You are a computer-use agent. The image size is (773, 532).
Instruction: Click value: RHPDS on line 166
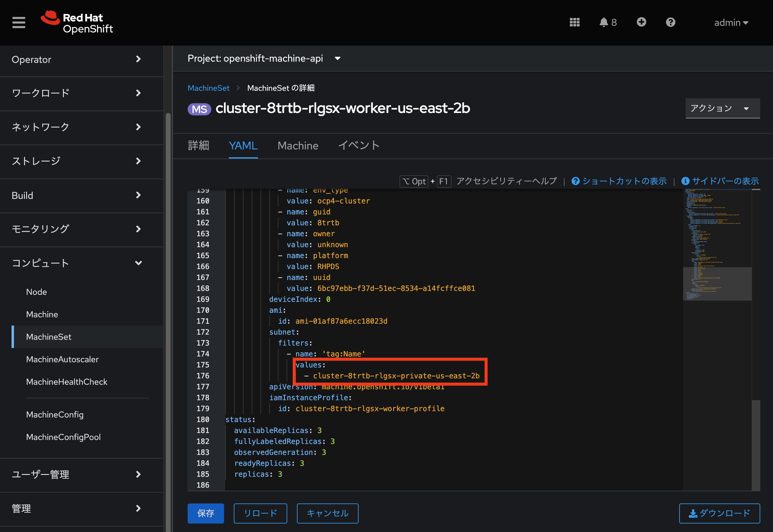tap(313, 267)
